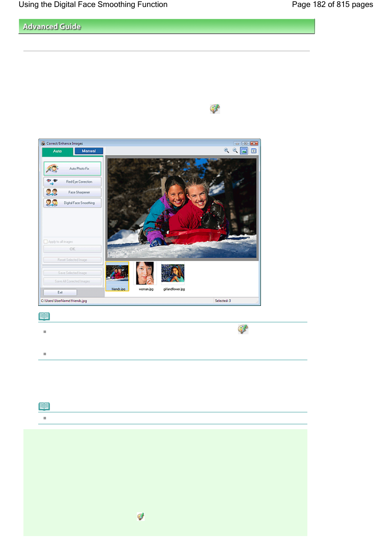Select the friends.jpg thumbnail
This screenshot has height=555, width=392.
pyautogui.click(x=118, y=276)
